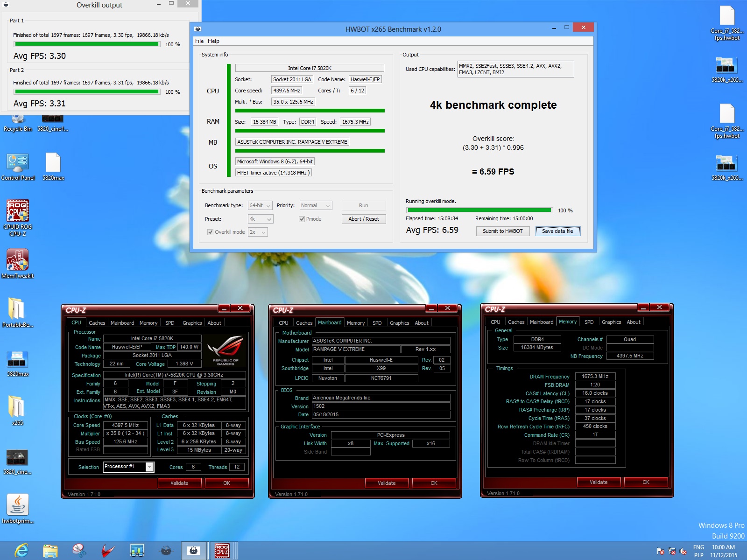Image resolution: width=747 pixels, height=560 pixels.
Task: Open the Help menu in HWBOT x265
Action: [213, 41]
